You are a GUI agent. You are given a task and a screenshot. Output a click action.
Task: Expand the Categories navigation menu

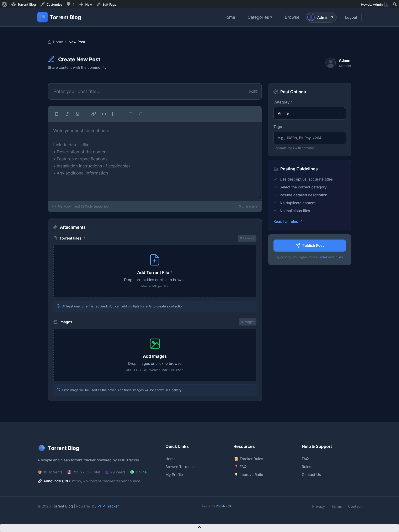tap(260, 17)
